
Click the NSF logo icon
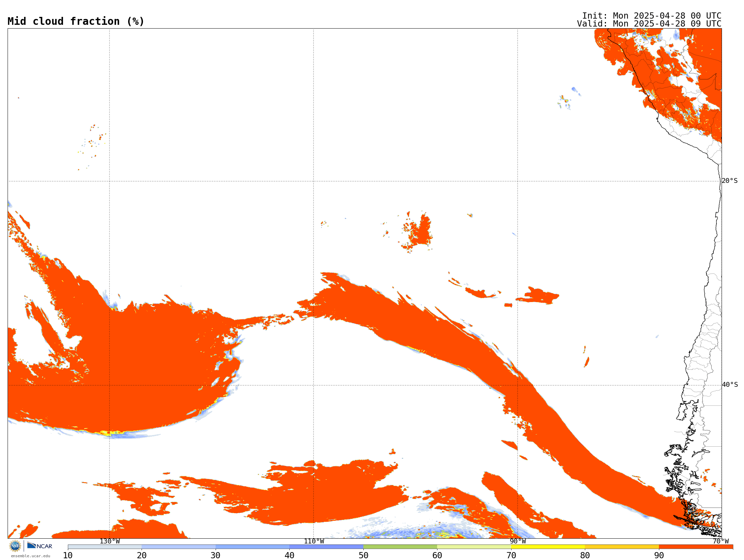(15, 546)
